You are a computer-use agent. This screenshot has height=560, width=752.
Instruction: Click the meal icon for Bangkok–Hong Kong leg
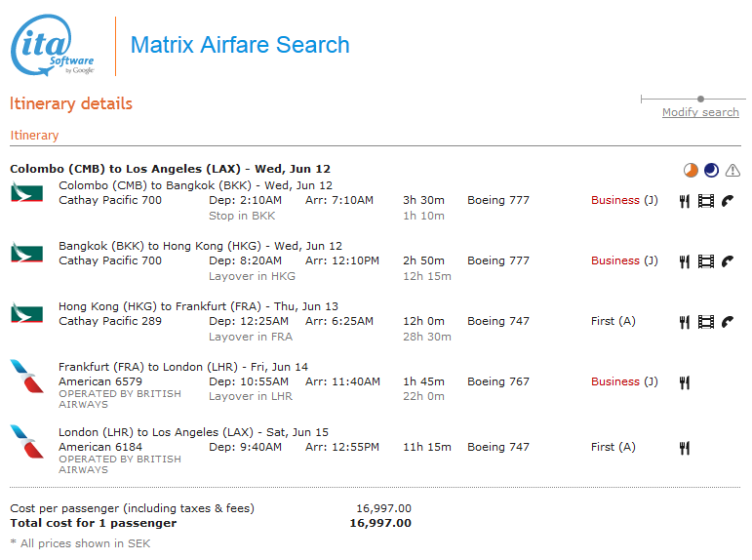coord(685,261)
